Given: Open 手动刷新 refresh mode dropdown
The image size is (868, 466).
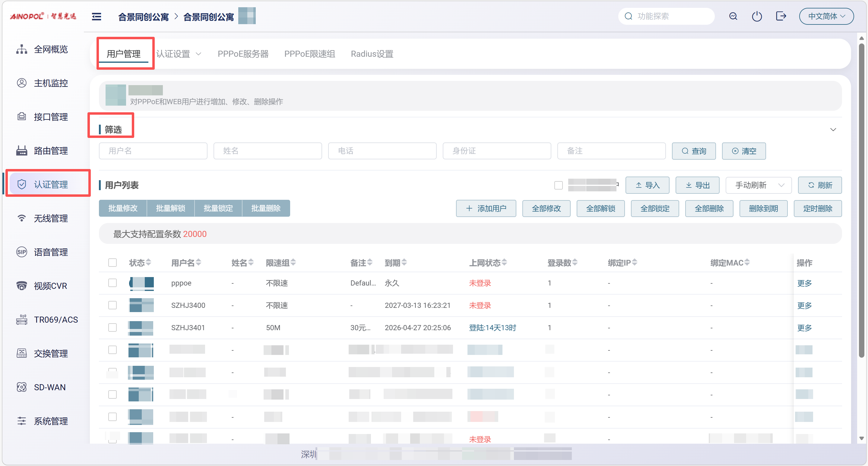Looking at the screenshot, I should [758, 185].
